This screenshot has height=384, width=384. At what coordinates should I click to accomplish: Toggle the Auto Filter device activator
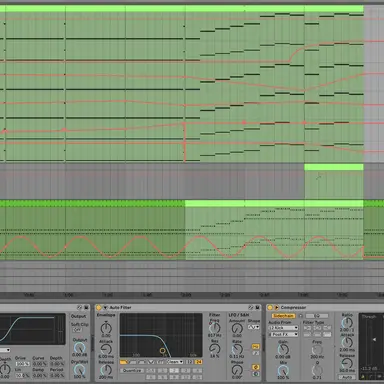click(x=99, y=307)
